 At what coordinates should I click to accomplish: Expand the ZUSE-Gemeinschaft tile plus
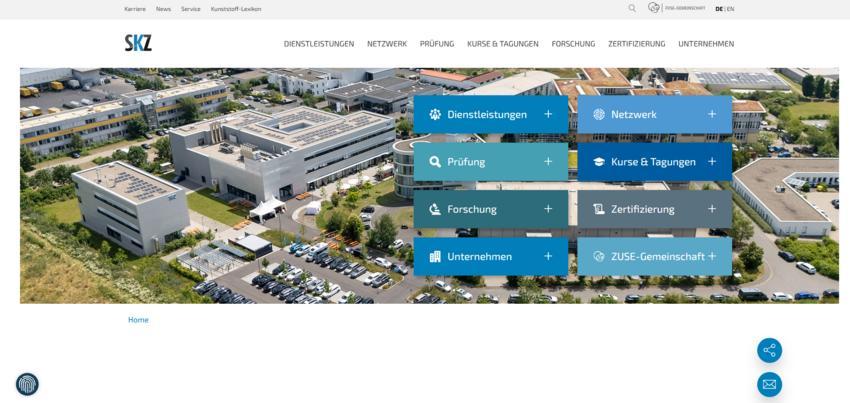712,256
